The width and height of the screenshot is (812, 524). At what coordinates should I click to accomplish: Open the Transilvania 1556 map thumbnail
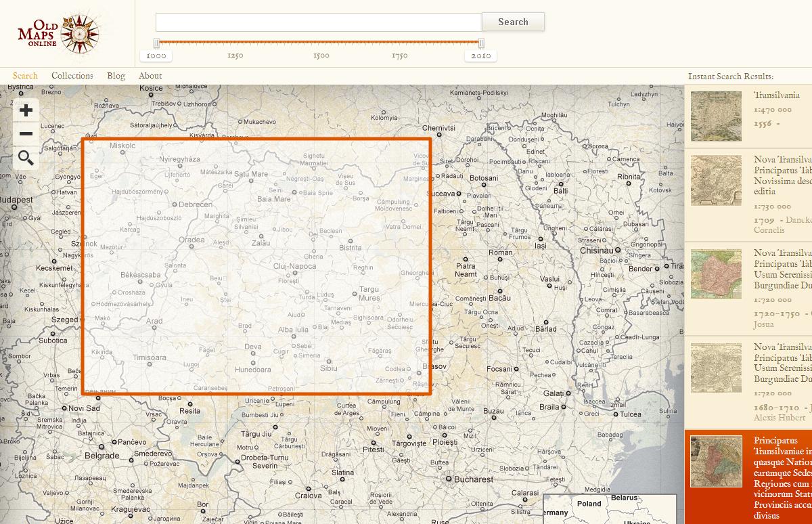coord(716,116)
